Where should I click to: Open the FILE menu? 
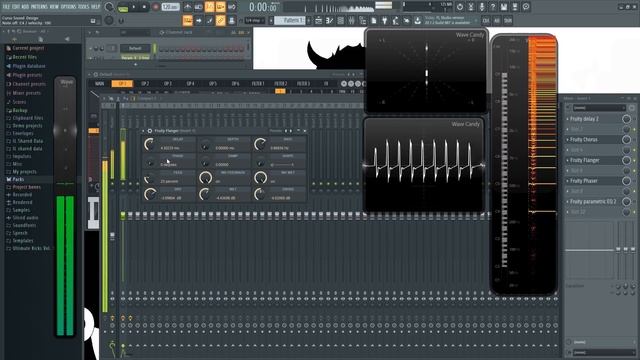(x=6, y=7)
